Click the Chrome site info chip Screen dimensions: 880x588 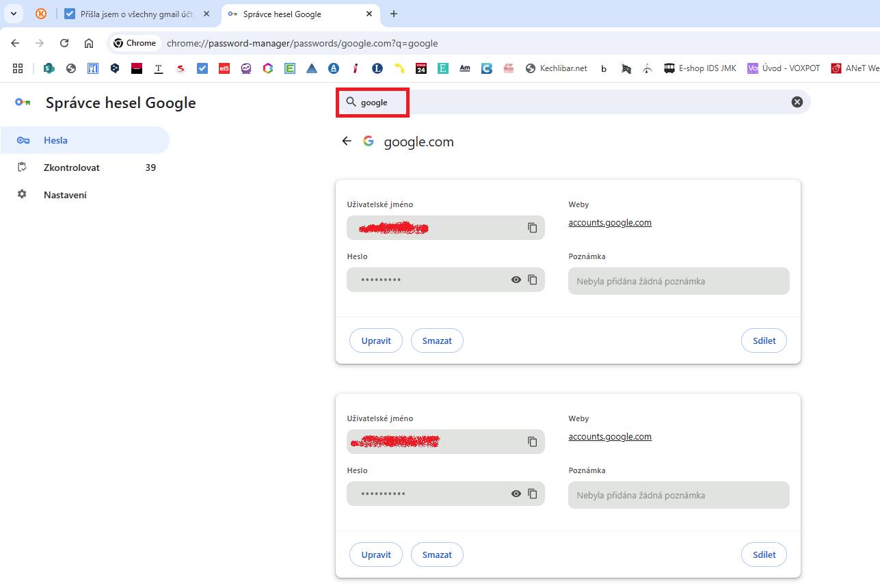(x=135, y=43)
